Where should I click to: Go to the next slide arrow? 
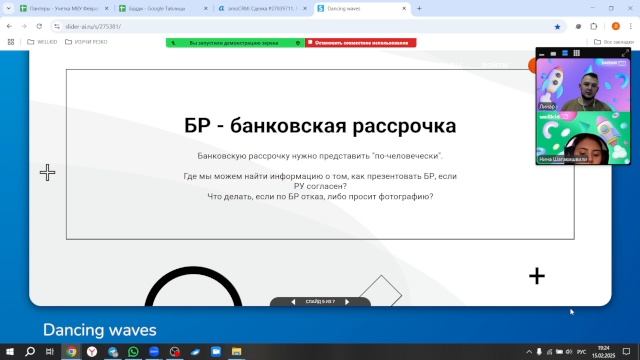[x=347, y=302]
